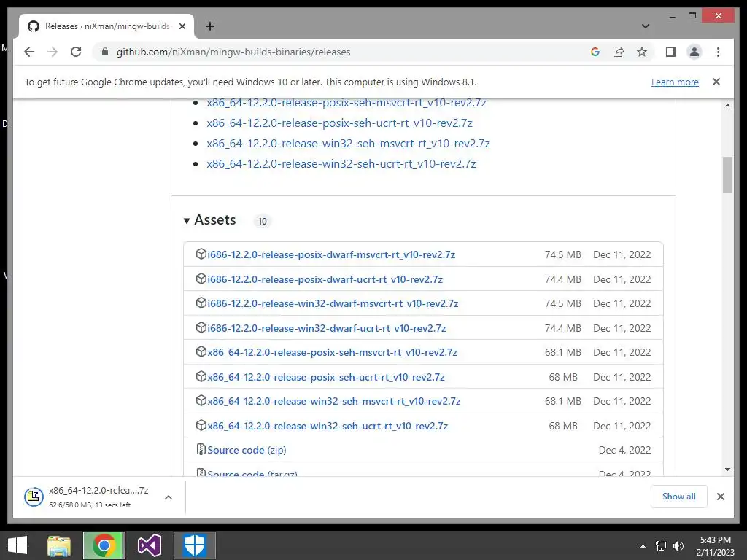Click zip file icon beside Source code (zip)

click(201, 449)
